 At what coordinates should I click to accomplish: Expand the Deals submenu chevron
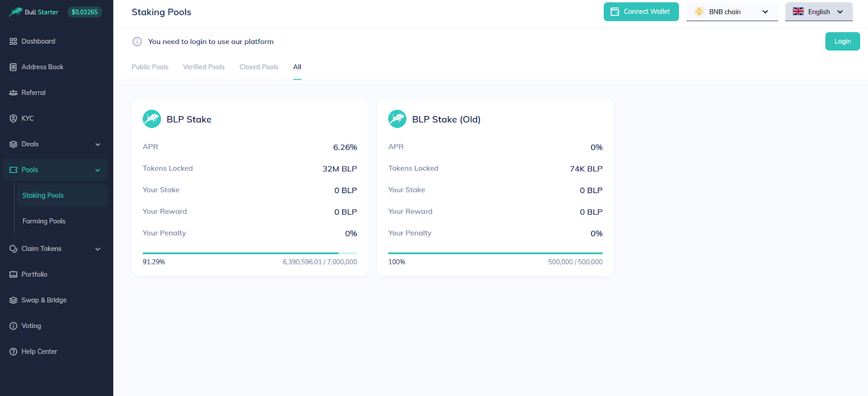(98, 144)
